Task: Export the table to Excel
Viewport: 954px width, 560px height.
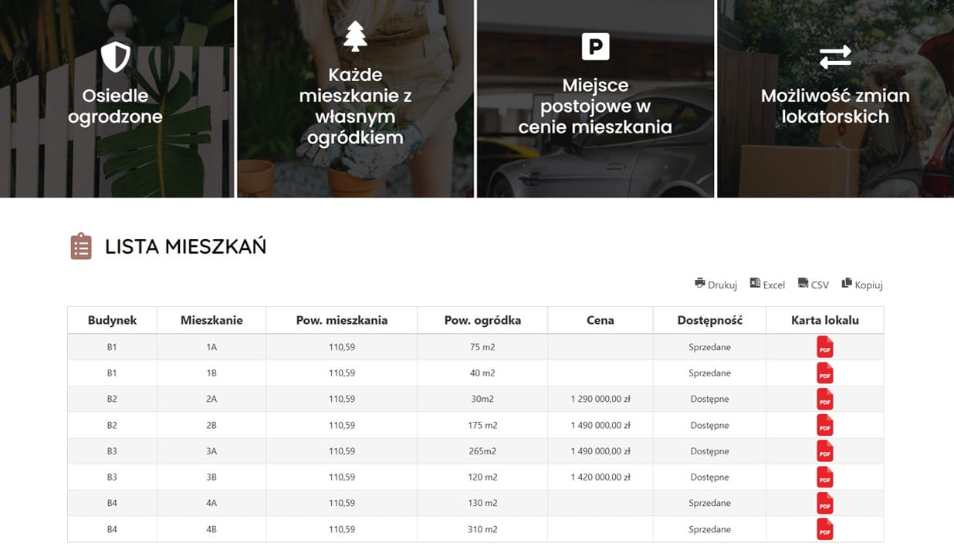Action: click(767, 285)
